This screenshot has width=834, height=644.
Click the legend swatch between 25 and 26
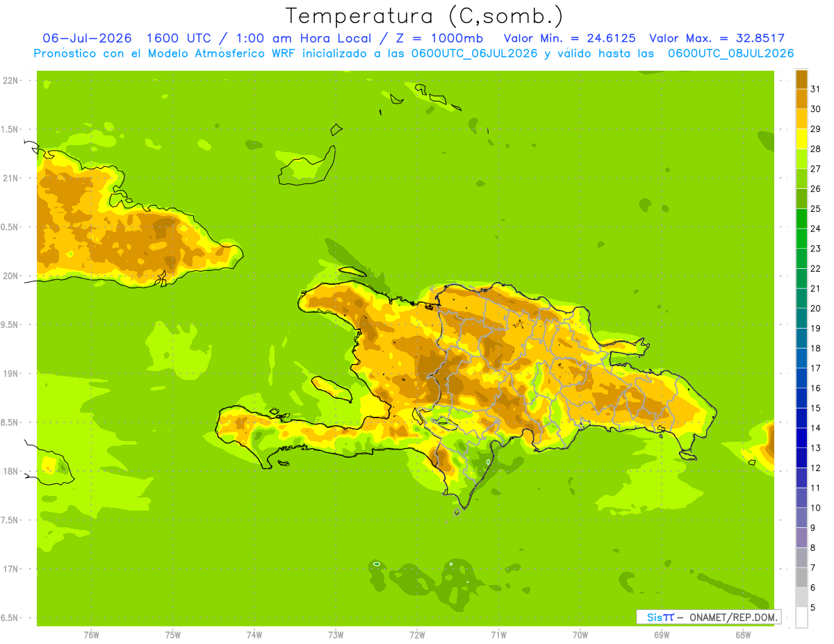(x=801, y=198)
